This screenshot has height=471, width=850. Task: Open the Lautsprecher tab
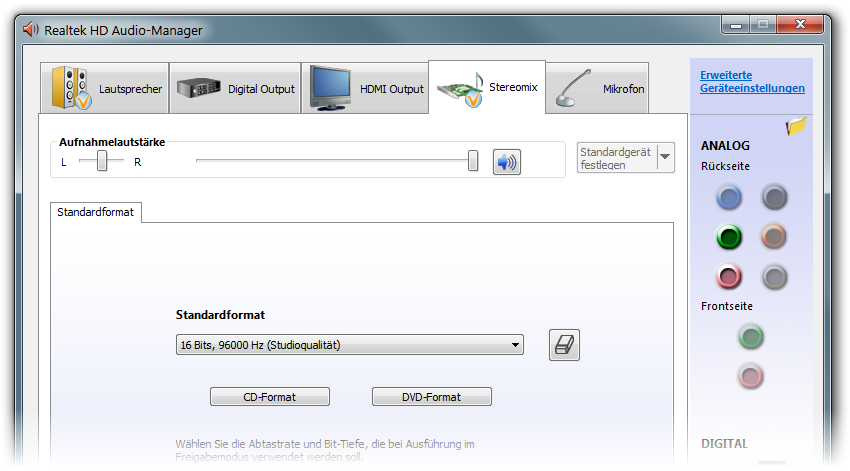pyautogui.click(x=105, y=88)
